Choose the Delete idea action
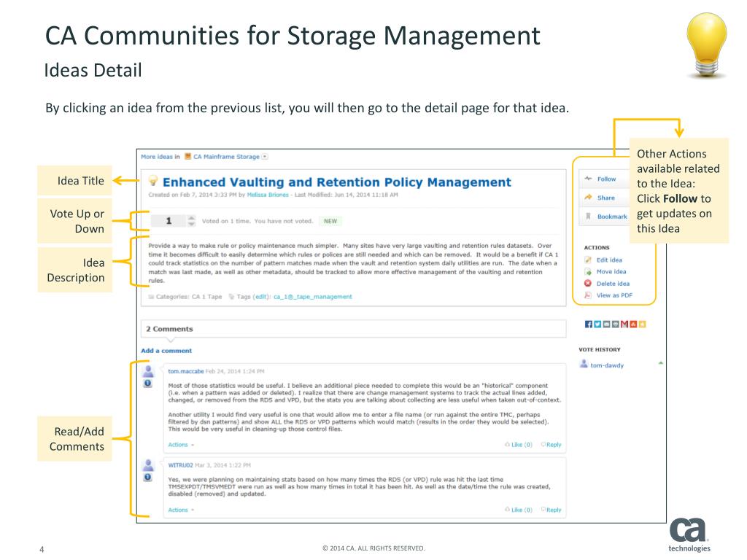The image size is (747, 560). click(613, 284)
